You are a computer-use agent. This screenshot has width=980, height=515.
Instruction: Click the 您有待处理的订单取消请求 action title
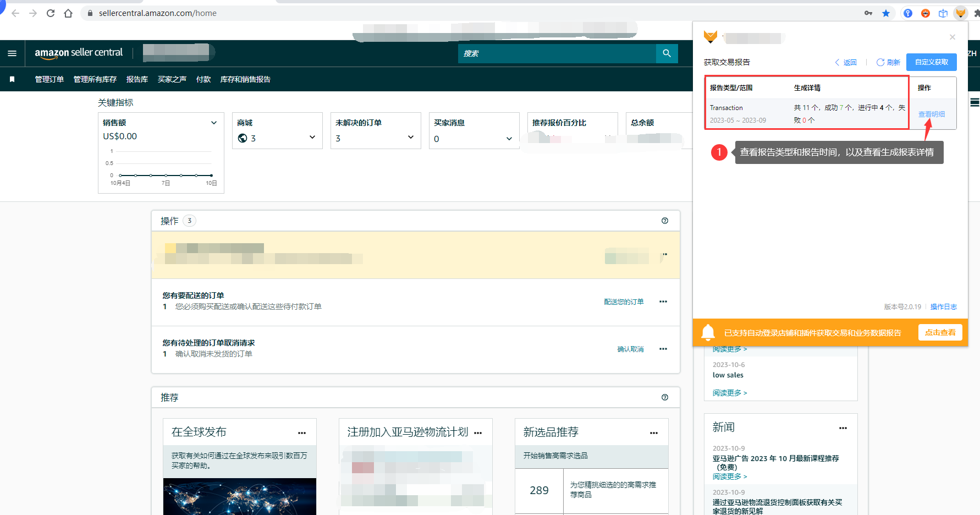(x=209, y=343)
